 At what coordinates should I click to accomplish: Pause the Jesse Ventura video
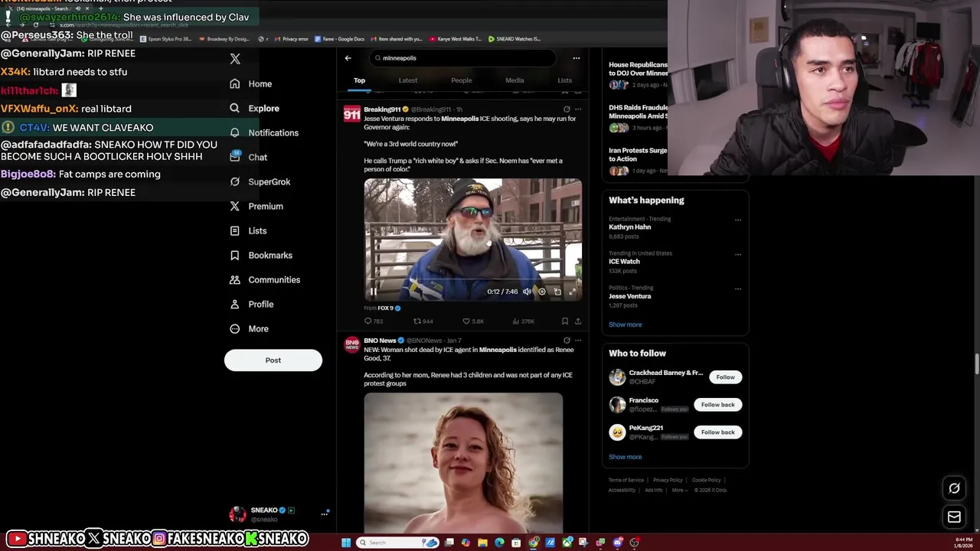373,292
